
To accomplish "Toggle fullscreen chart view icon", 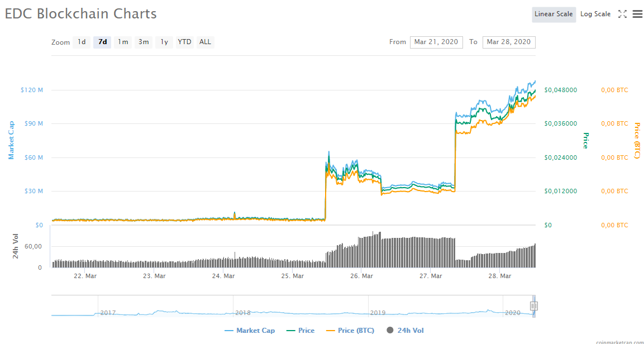I will click(x=622, y=14).
